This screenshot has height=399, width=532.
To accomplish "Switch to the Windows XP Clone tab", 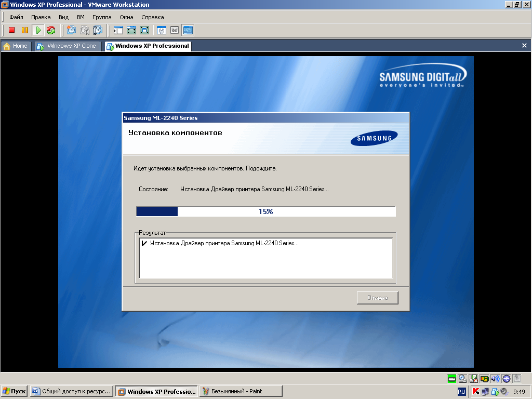I will pyautogui.click(x=67, y=46).
